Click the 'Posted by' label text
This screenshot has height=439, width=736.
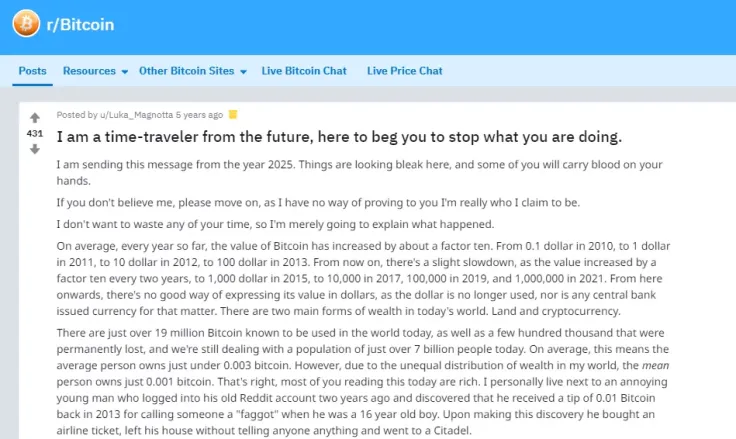point(76,114)
